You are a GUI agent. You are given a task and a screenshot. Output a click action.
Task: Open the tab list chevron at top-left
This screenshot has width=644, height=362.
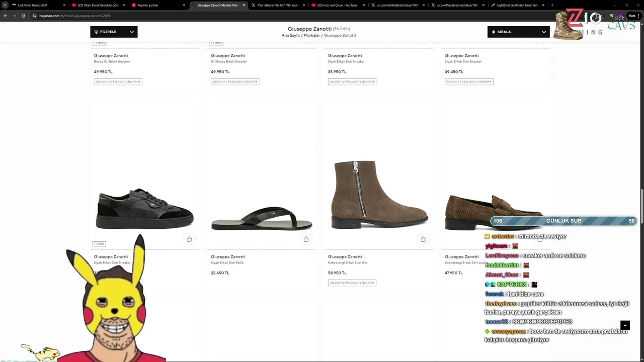click(x=5, y=5)
